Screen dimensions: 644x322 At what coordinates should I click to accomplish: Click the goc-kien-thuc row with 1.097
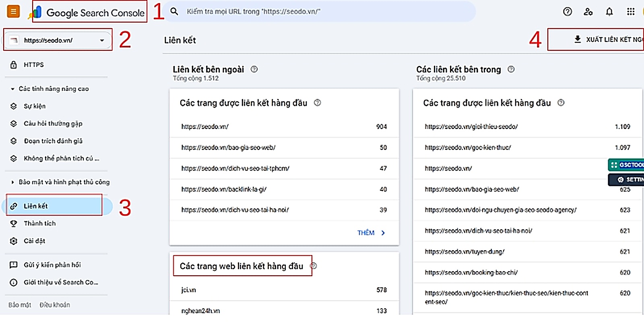pos(528,148)
